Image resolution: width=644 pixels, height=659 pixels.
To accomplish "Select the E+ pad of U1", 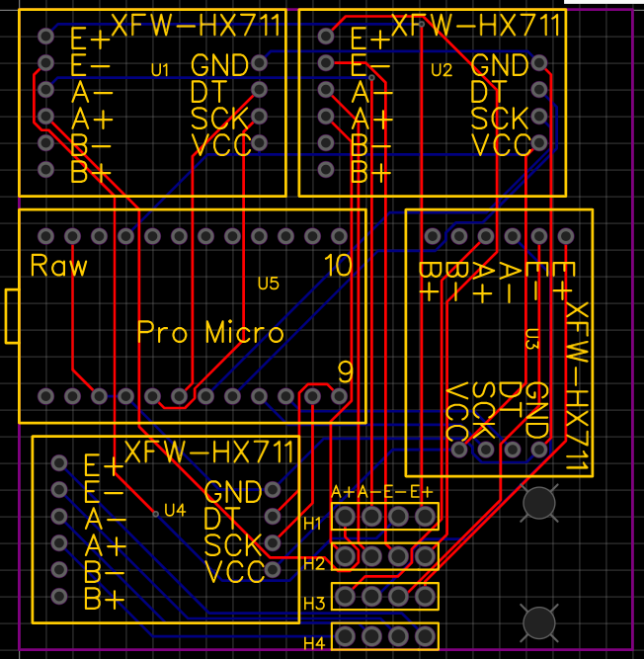I will [x=45, y=37].
